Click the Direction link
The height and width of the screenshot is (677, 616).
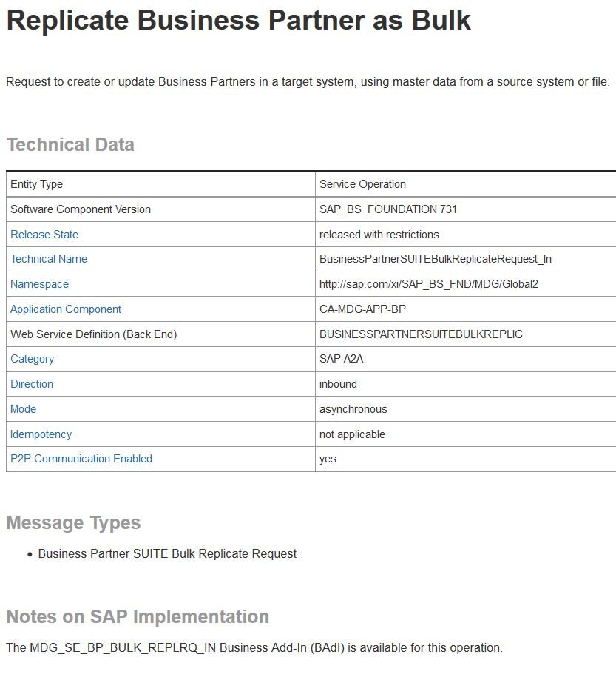point(32,384)
